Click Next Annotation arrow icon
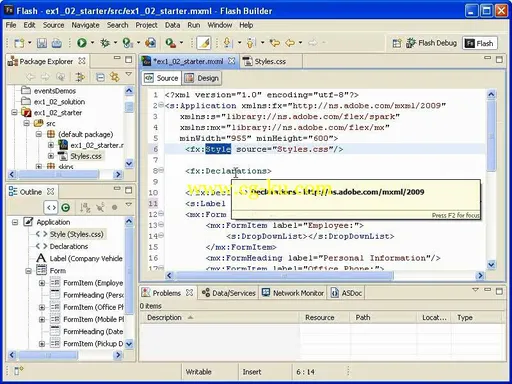 point(228,43)
